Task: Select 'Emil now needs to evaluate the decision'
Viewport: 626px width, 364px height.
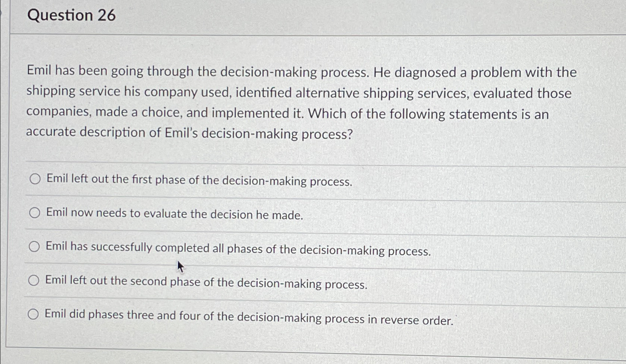Action: pyautogui.click(x=35, y=213)
